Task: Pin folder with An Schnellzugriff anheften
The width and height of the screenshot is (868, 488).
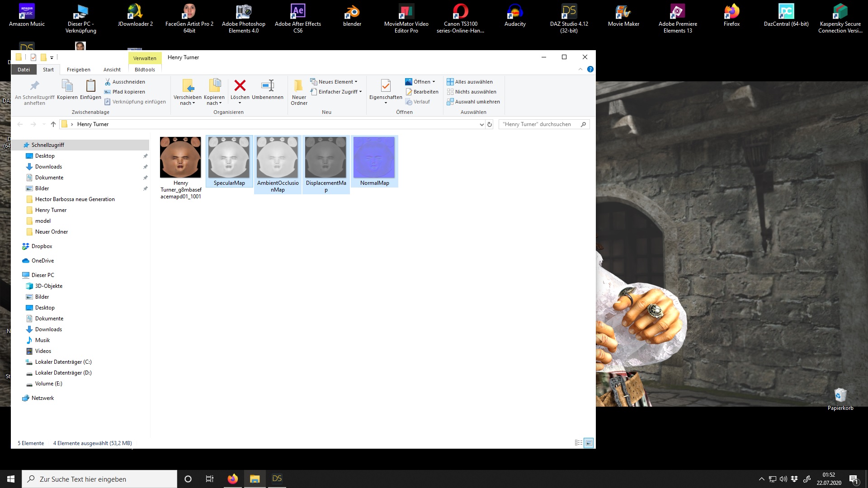Action: tap(34, 85)
